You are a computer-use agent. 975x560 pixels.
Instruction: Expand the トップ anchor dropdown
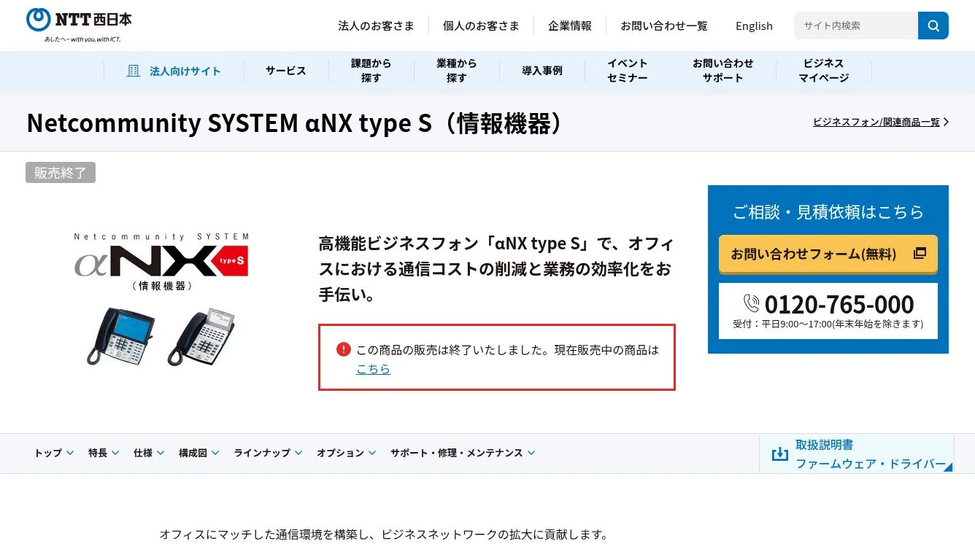click(54, 453)
